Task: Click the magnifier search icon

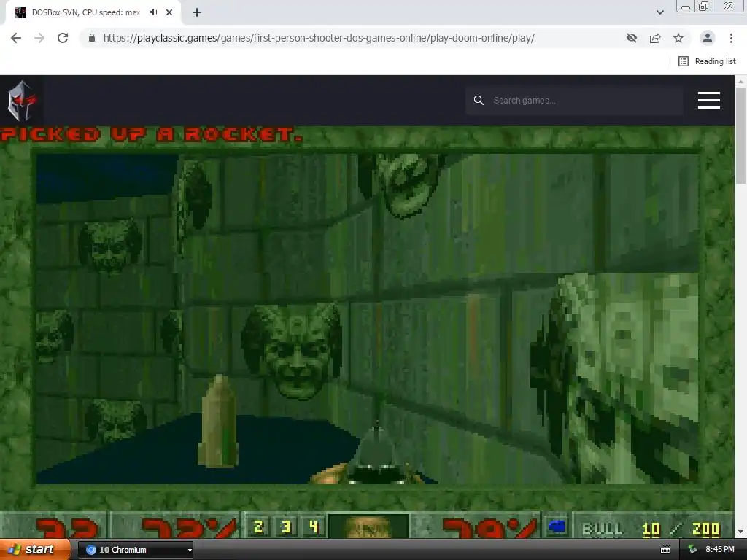Action: click(x=479, y=101)
